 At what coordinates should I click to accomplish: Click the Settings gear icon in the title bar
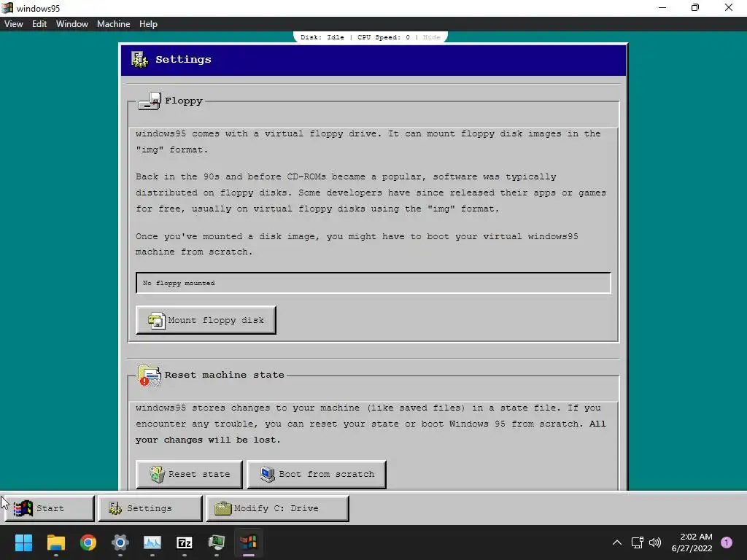pos(139,60)
